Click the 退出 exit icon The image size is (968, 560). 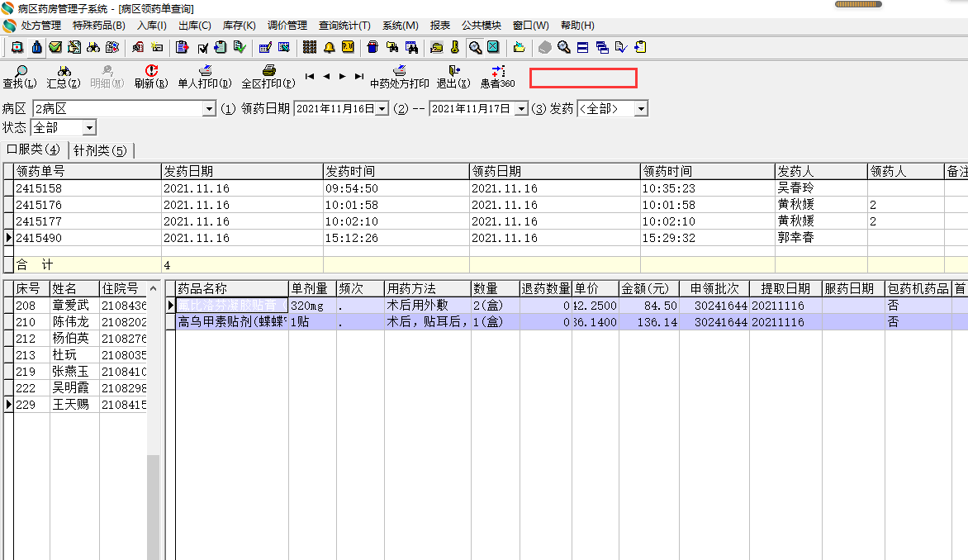(x=453, y=72)
